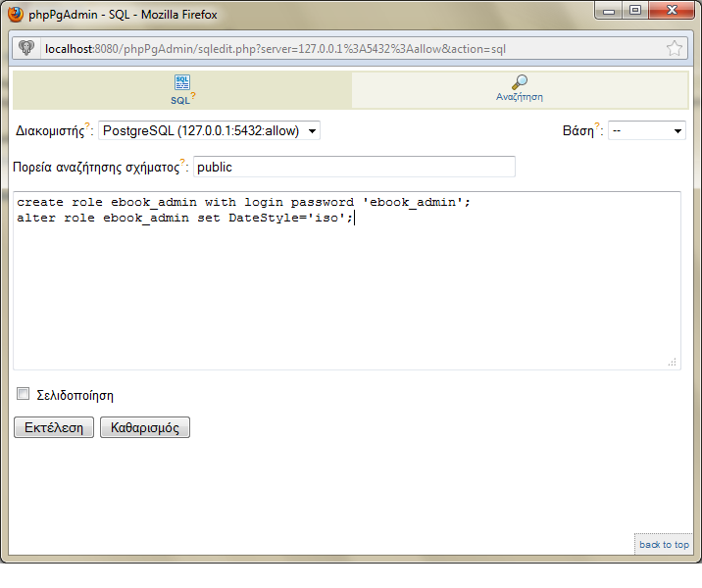
Task: Bookmark page with star icon
Action: [675, 48]
